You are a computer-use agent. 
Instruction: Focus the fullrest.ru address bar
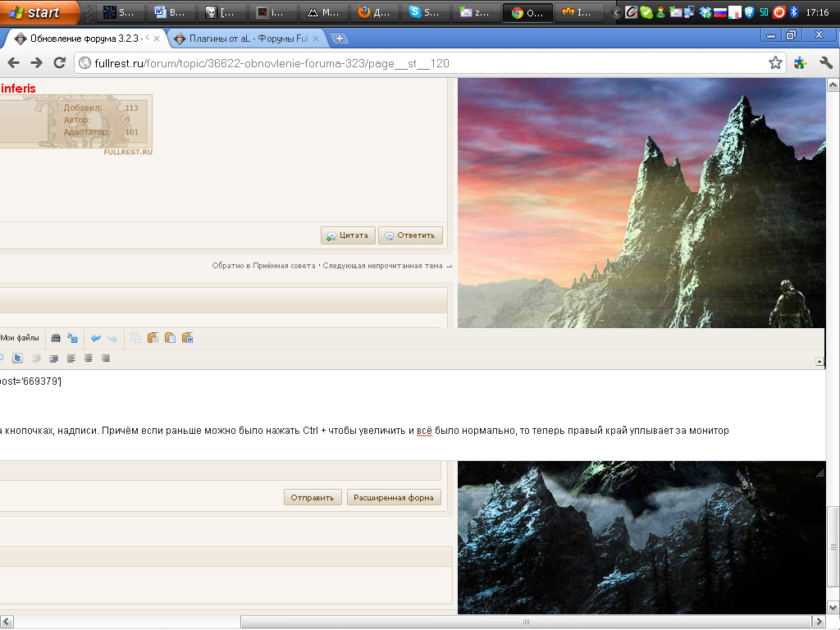click(428, 63)
